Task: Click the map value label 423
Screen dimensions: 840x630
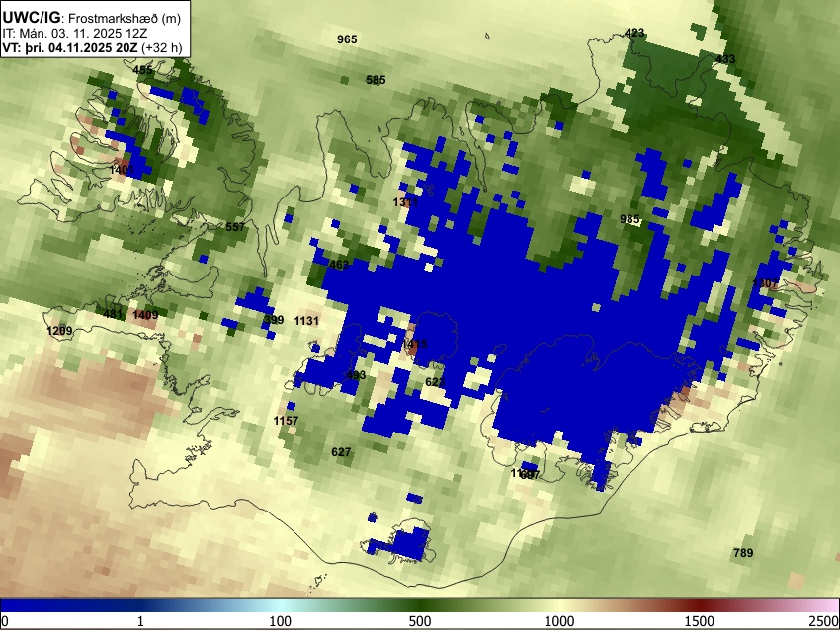Action: (634, 33)
